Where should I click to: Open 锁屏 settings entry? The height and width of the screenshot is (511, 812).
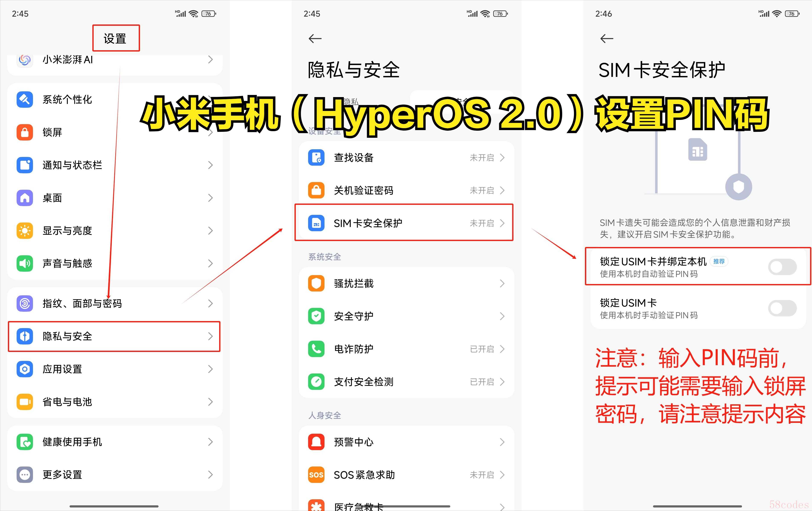click(115, 132)
